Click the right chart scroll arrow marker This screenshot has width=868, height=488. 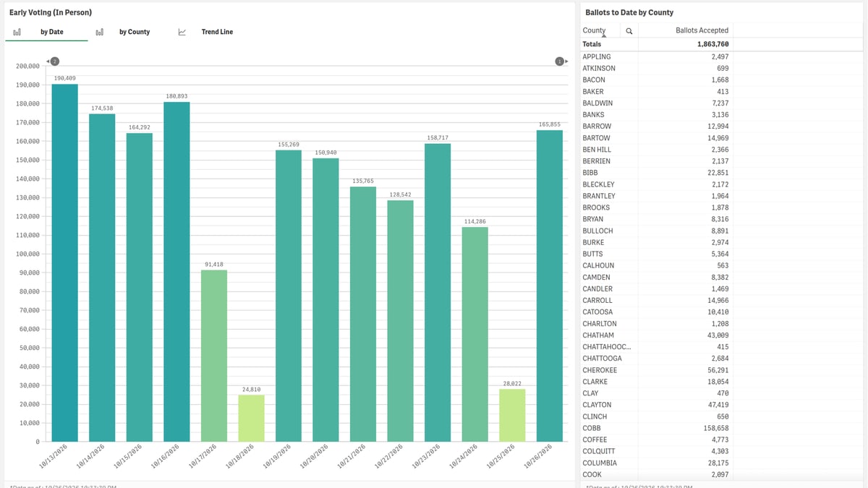[x=561, y=61]
